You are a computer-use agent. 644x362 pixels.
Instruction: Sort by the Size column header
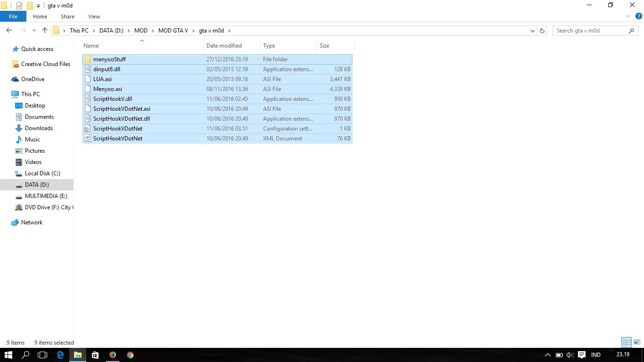click(x=324, y=46)
